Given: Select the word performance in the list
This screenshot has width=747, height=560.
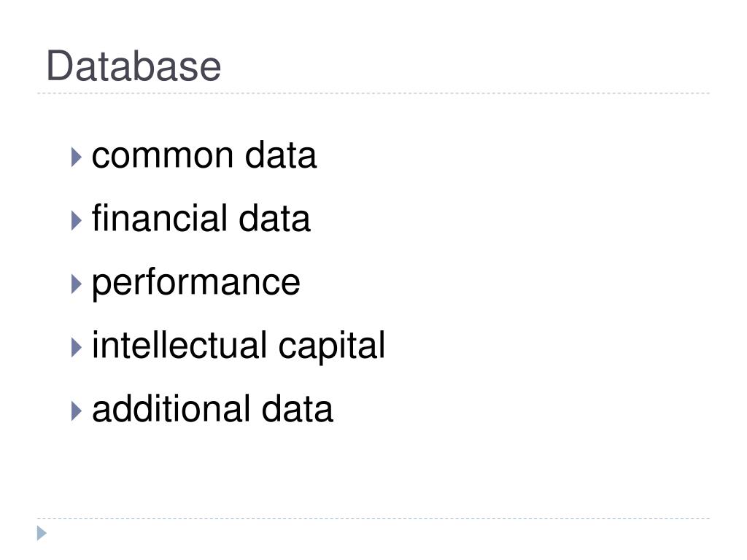Looking at the screenshot, I should pos(196,284).
